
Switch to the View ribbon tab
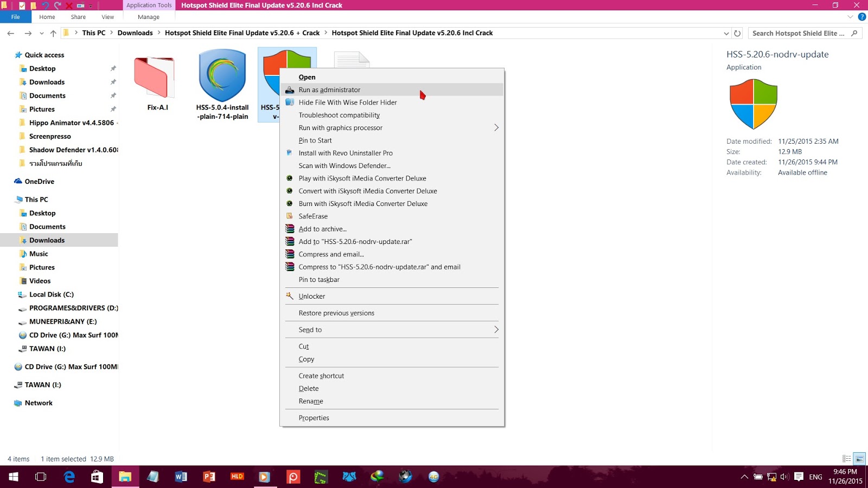pos(108,17)
